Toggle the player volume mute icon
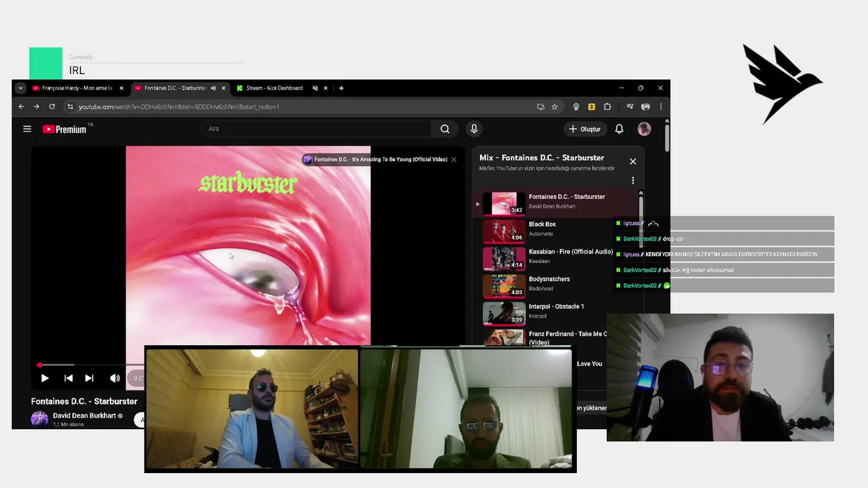 [x=115, y=378]
